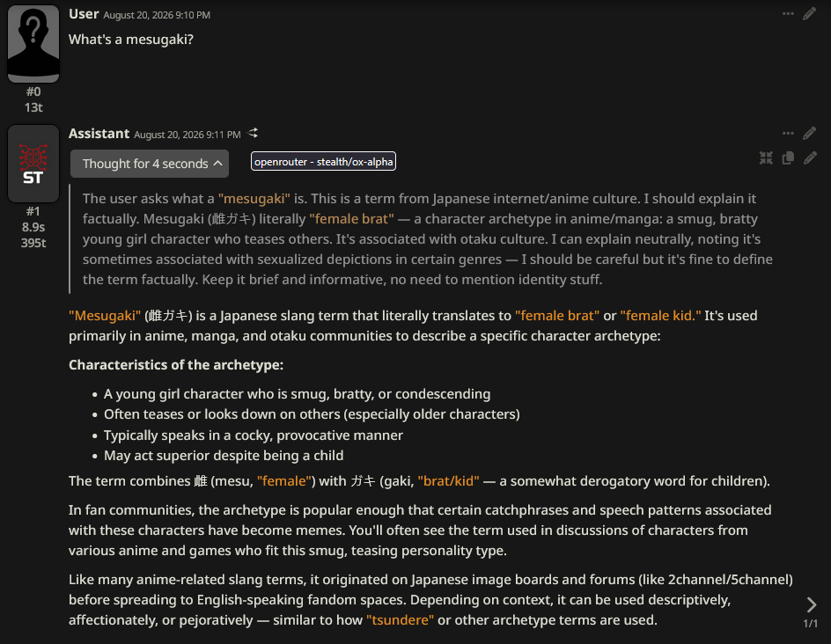Click message ID #1 under the Assistant avatar
The width and height of the screenshot is (831, 644).
tap(33, 211)
